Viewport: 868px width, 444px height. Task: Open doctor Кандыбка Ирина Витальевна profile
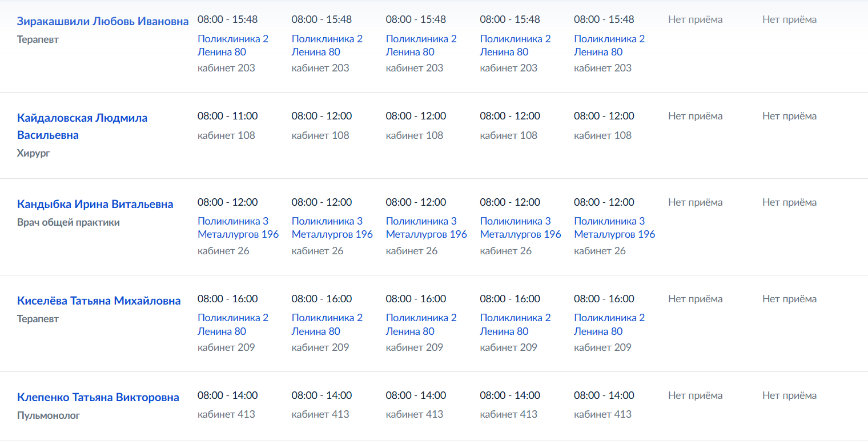pyautogui.click(x=95, y=204)
